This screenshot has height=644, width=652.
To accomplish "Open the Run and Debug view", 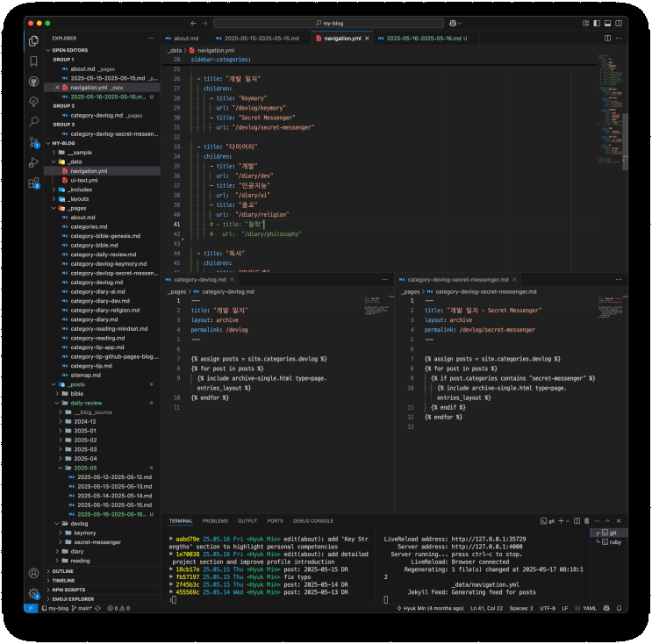I will coord(33,162).
